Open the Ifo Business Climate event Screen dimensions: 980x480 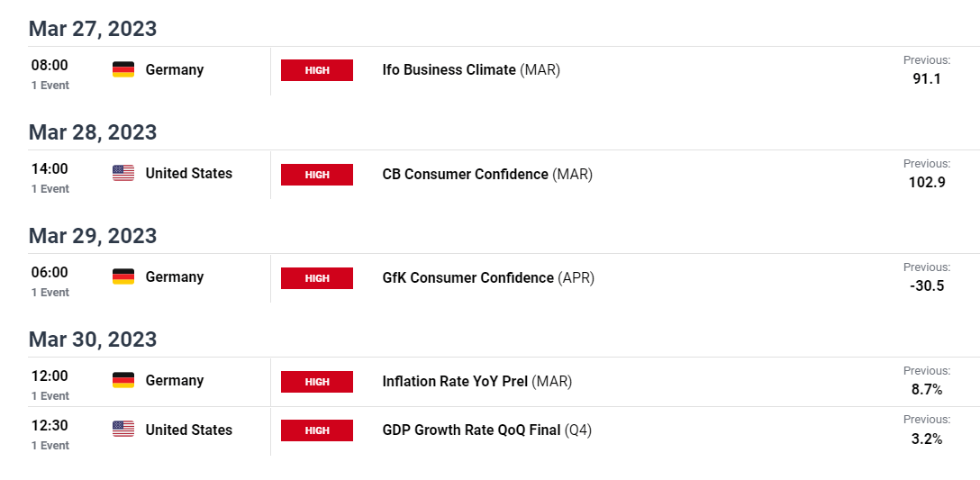(x=471, y=70)
